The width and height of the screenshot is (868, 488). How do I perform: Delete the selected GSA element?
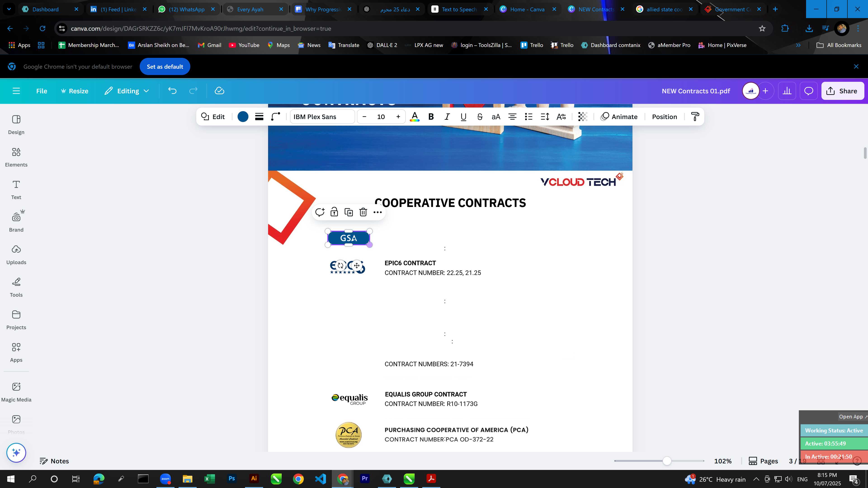pos(363,212)
